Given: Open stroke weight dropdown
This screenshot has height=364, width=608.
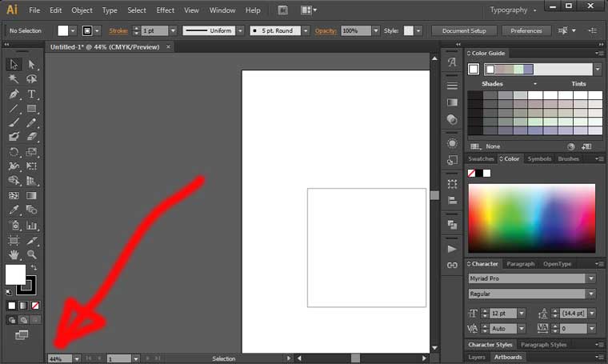Looking at the screenshot, I should 173,30.
